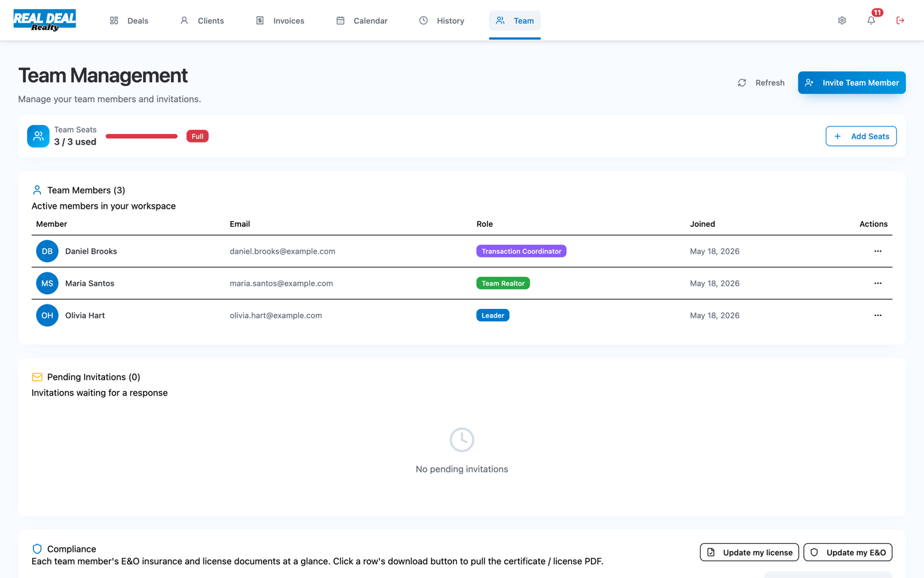The height and width of the screenshot is (578, 924).
Task: Click the Refresh button
Action: coord(761,83)
